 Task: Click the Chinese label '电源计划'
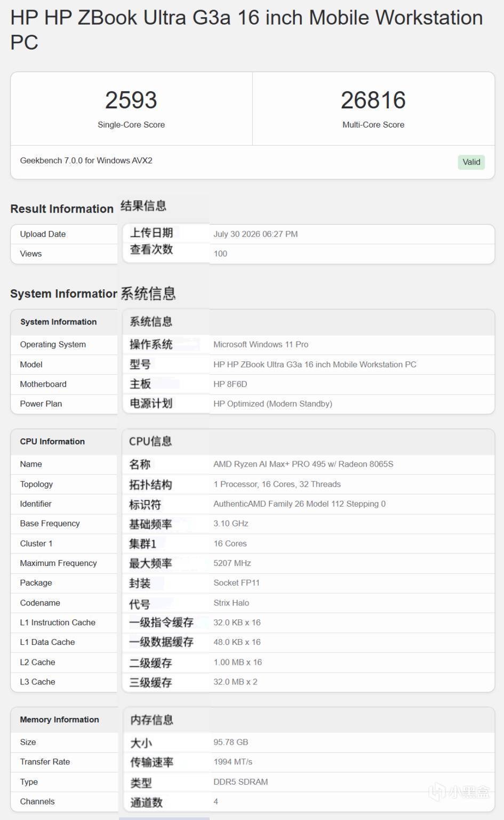(151, 404)
